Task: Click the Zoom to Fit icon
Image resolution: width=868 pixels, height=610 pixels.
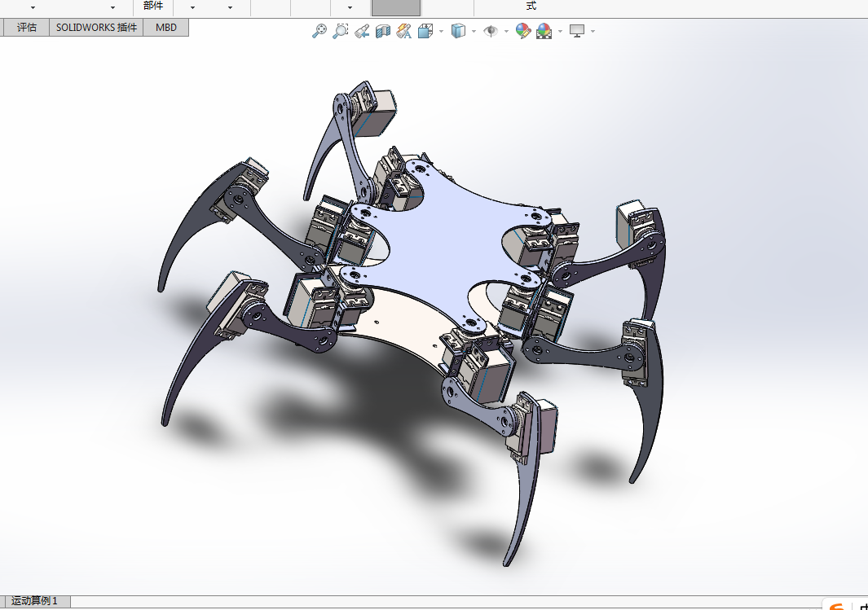Action: click(x=319, y=31)
